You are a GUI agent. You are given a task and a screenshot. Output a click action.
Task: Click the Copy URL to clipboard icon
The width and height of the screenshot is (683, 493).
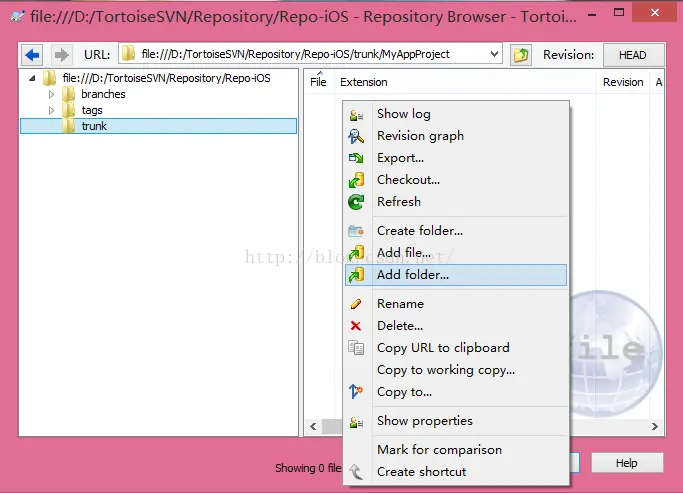click(x=356, y=348)
